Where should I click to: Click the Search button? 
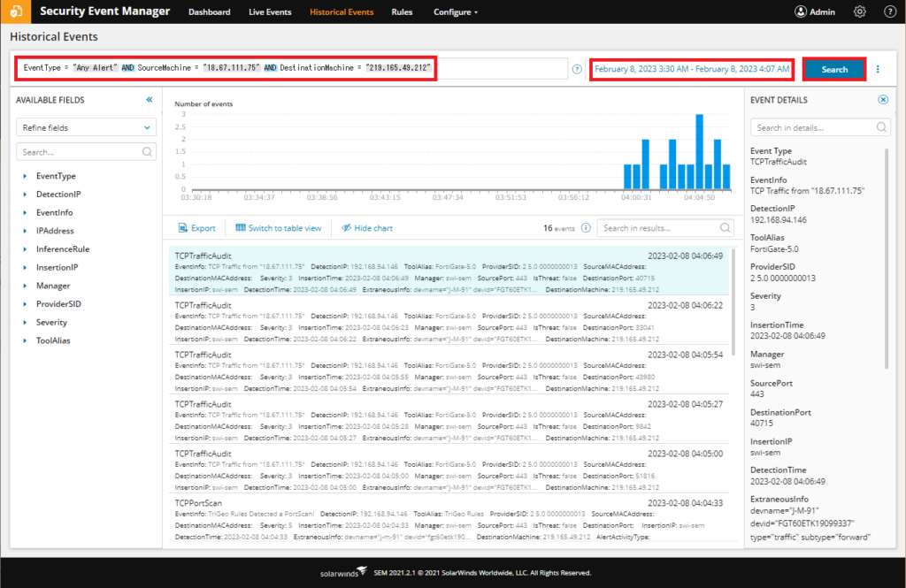coord(834,69)
